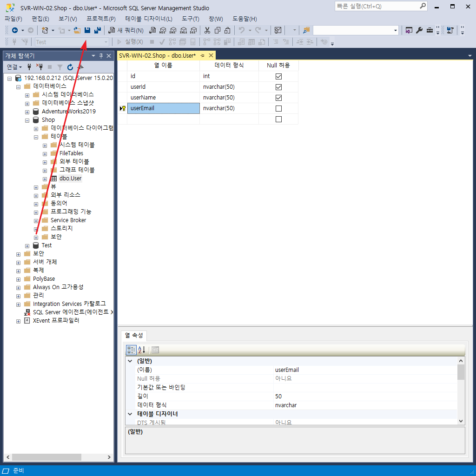Open the 연결 dropdown in Object Explorer

click(14, 67)
